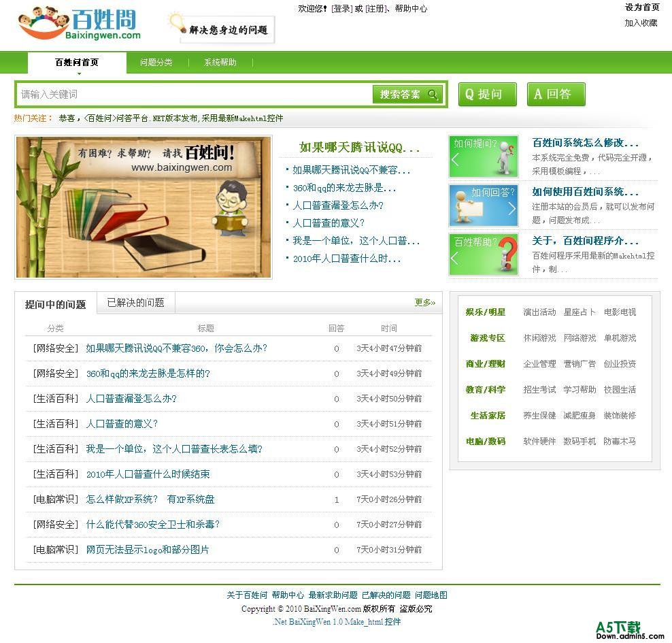Open article 关于,百姓问程序介...
672x643 pixels.
coord(585,240)
